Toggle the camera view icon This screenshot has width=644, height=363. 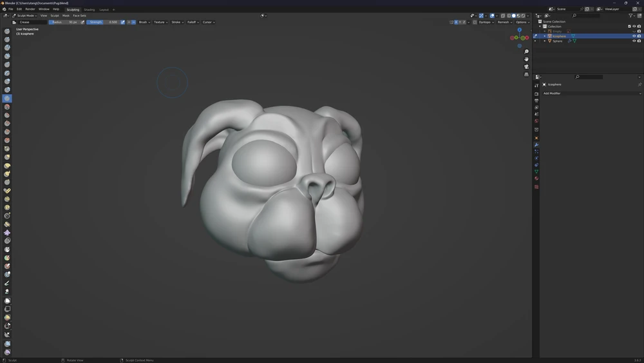click(527, 67)
